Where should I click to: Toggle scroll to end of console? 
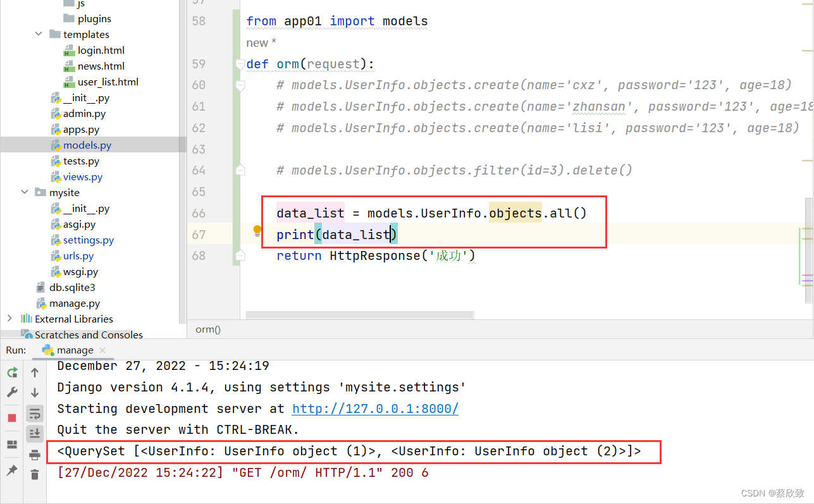point(35,434)
